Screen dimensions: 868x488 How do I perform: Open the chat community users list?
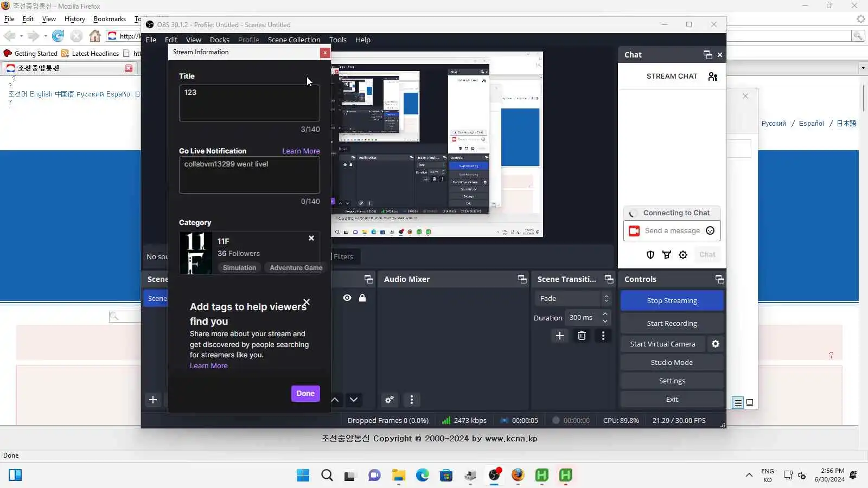tap(713, 76)
